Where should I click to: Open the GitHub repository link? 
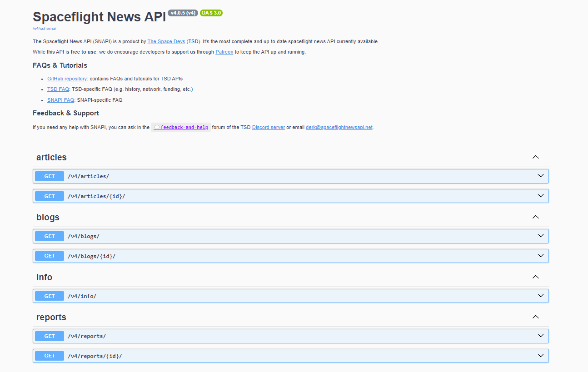tap(67, 78)
